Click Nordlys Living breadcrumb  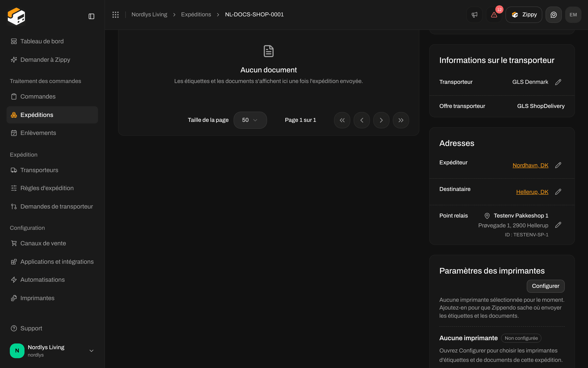149,15
